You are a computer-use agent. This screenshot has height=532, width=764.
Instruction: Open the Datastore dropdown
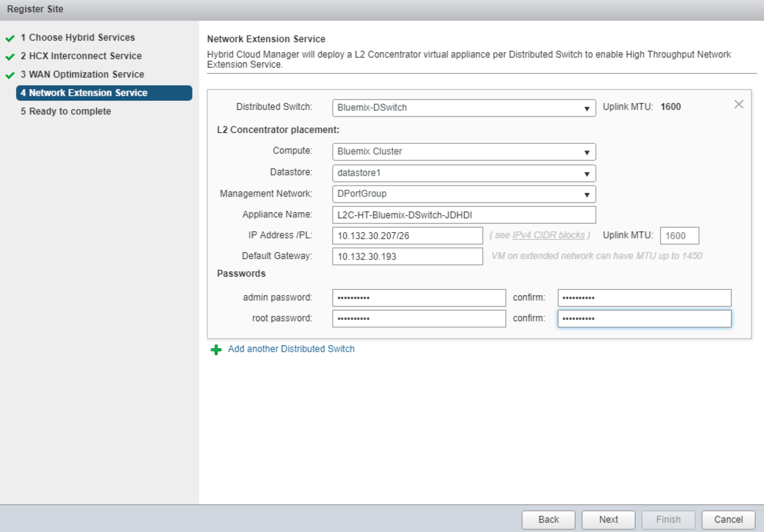pyautogui.click(x=587, y=174)
